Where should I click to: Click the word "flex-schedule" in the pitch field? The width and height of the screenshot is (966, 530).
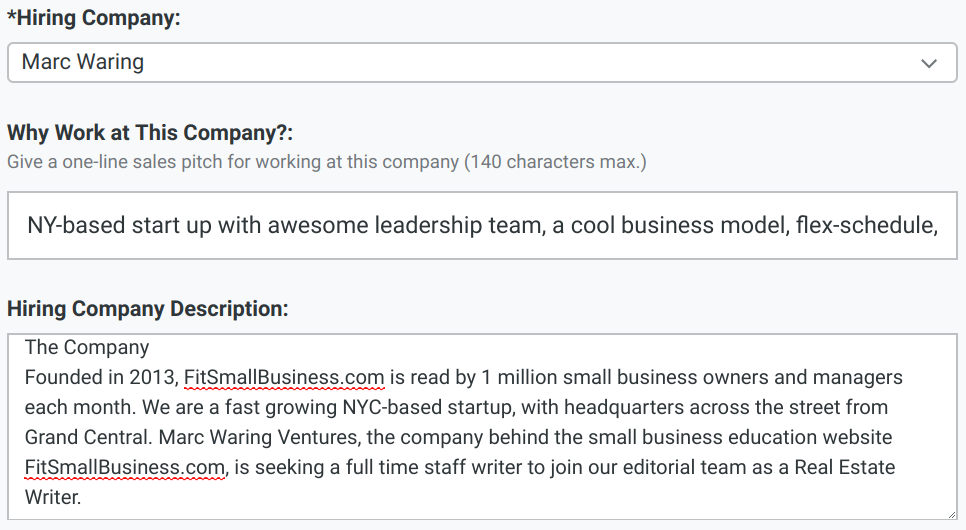pos(865,224)
